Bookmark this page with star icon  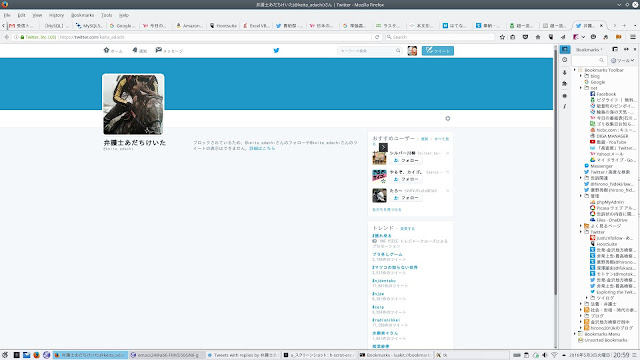click(502, 37)
